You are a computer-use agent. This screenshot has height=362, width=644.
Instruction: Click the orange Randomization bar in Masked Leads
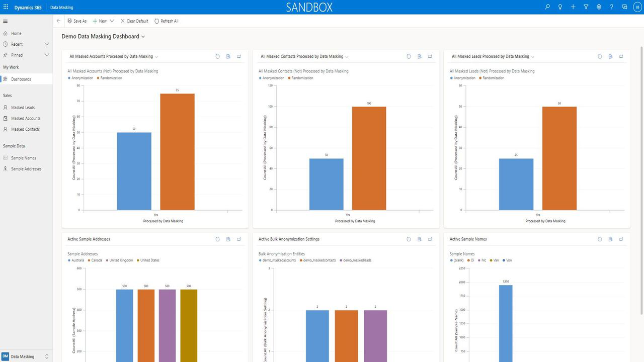pyautogui.click(x=559, y=158)
